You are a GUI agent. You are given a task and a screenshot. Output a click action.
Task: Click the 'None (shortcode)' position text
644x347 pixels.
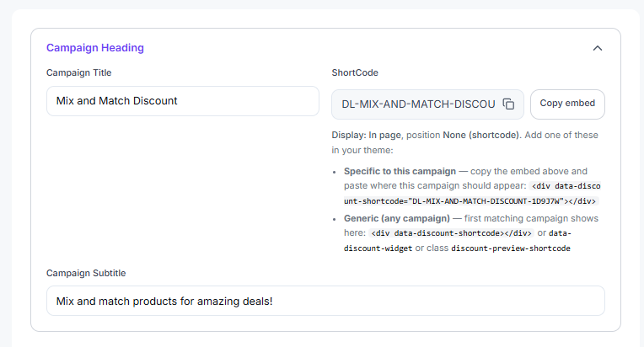click(x=481, y=135)
